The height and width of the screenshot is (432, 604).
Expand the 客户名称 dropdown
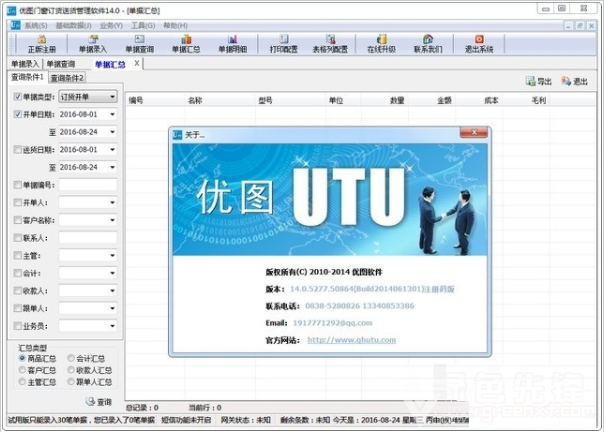(112, 220)
